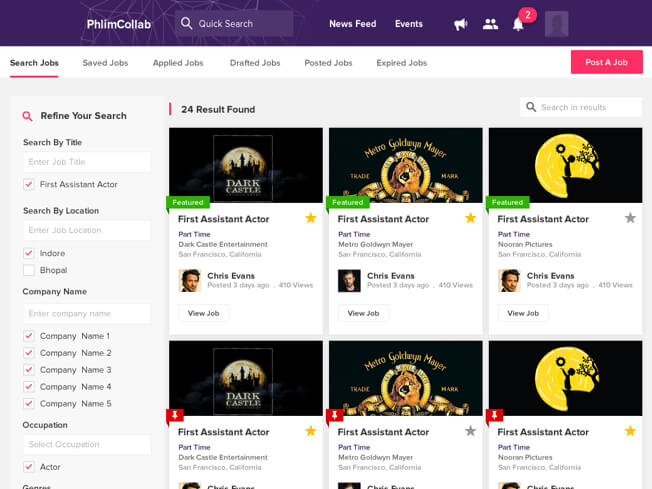Open the Select Occupation dropdown
Image resolution: width=652 pixels, height=489 pixels.
click(x=87, y=445)
